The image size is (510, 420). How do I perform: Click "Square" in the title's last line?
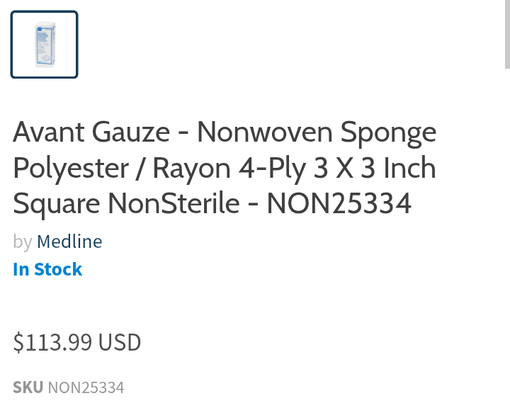click(57, 205)
